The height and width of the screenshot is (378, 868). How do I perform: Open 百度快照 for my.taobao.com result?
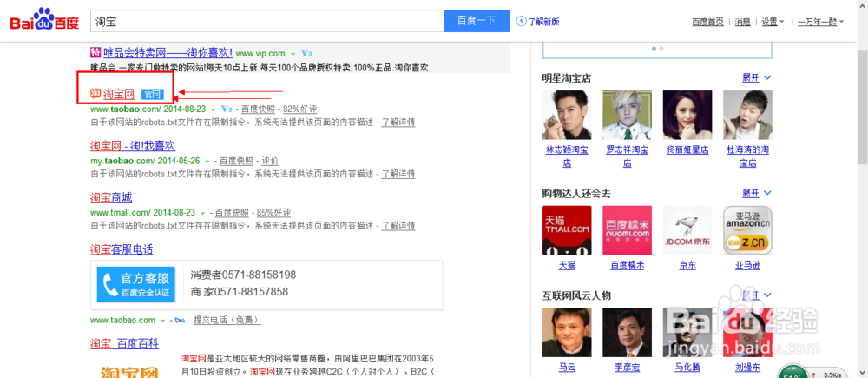236,162
